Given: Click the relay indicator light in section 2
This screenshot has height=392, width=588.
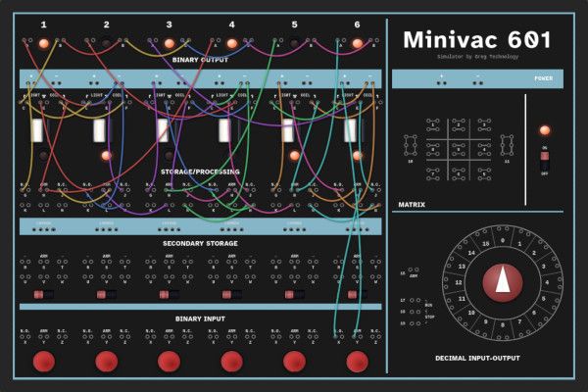Looking at the screenshot, I should pos(106,156).
